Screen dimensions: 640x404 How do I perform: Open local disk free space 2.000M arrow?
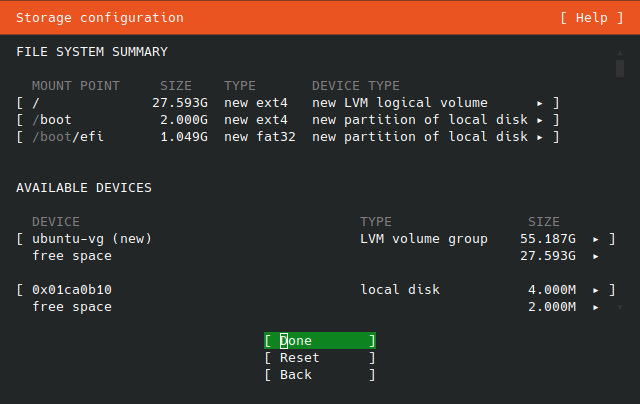pyautogui.click(x=596, y=307)
